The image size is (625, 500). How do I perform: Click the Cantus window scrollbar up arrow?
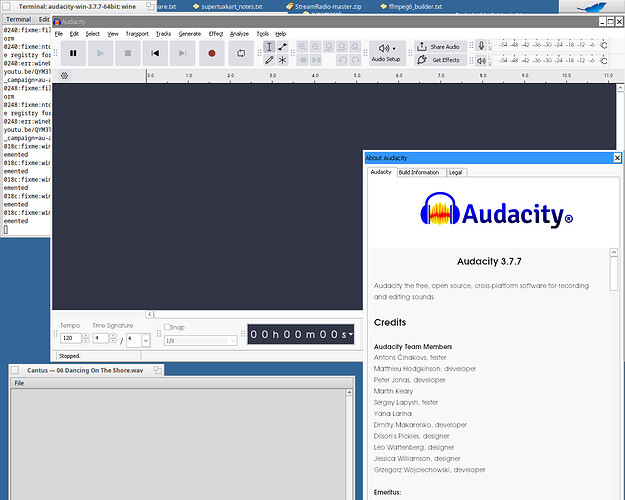point(349,392)
